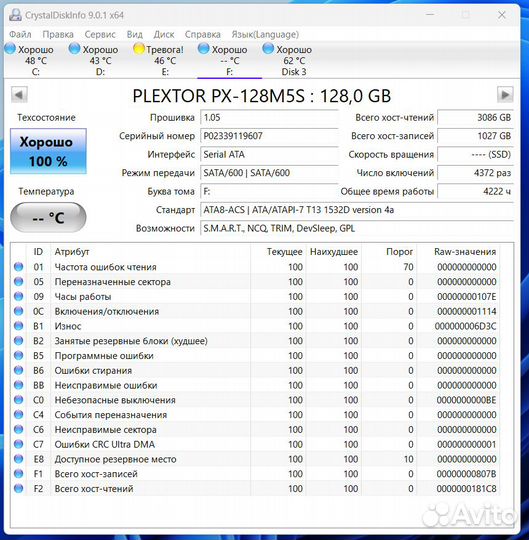
Task: Click status icon for B1 Износ
Action: pyautogui.click(x=19, y=326)
